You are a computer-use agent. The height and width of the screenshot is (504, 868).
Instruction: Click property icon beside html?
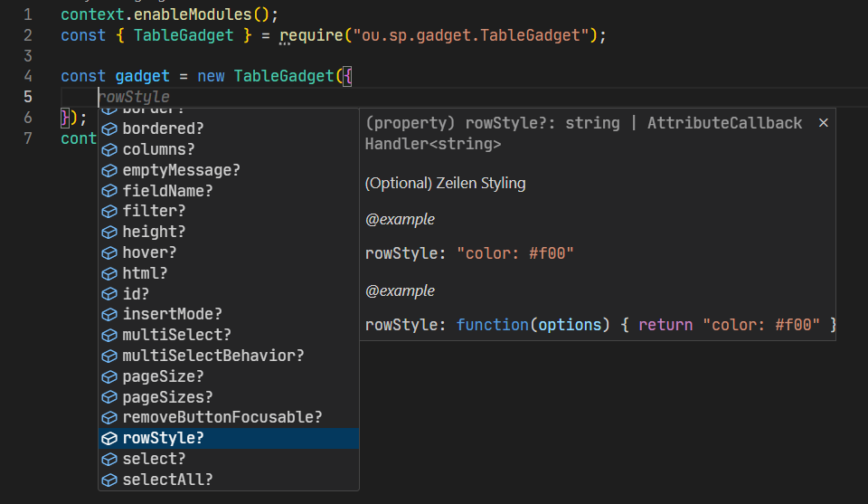pyautogui.click(x=109, y=273)
